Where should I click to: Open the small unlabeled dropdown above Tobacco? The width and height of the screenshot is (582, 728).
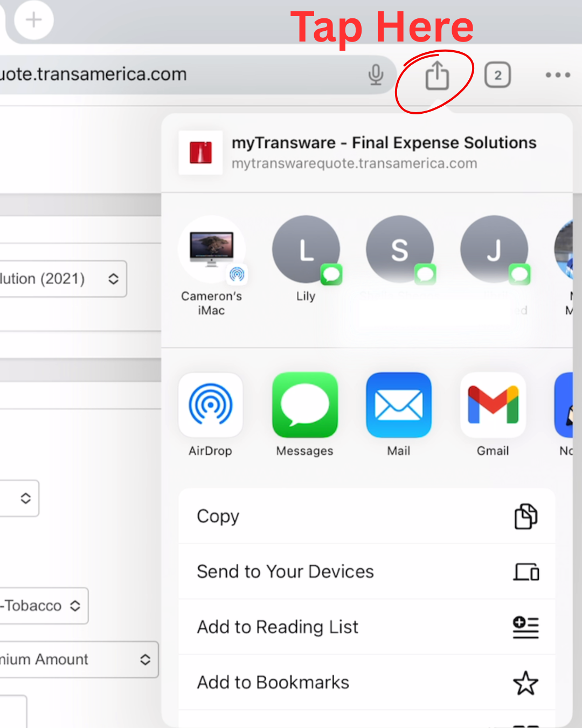(19, 498)
